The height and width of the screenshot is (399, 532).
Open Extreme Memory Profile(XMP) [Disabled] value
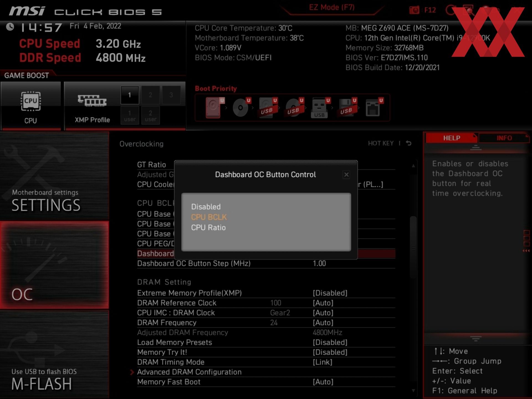tap(330, 293)
